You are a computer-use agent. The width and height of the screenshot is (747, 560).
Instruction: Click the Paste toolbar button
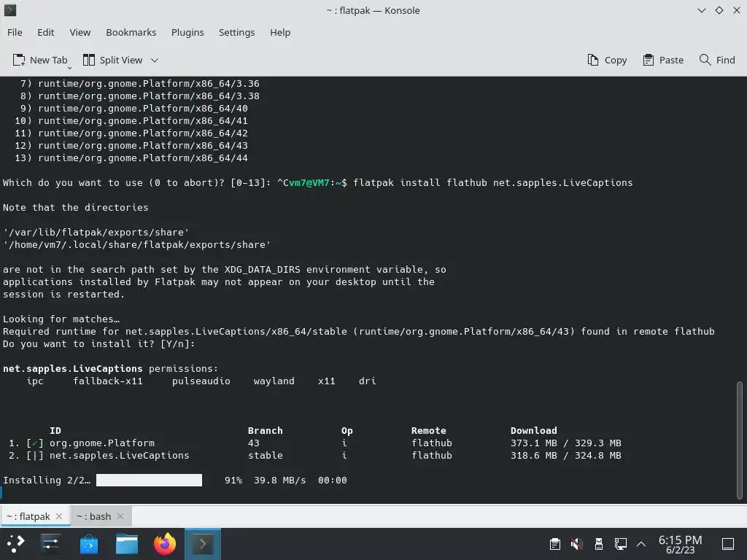[x=663, y=60]
